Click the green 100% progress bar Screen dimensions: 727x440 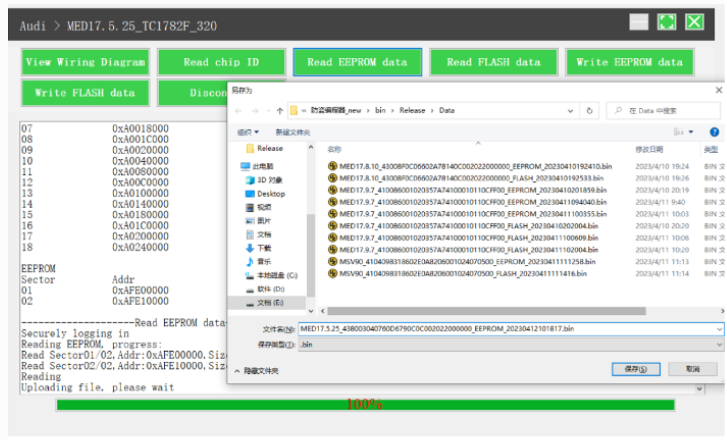click(x=365, y=404)
